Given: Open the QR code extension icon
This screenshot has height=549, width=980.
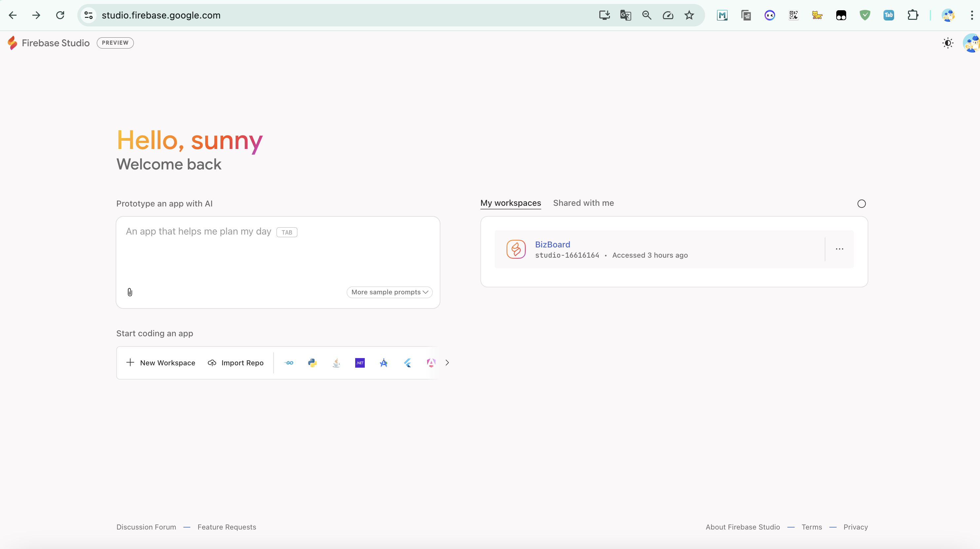Looking at the screenshot, I should coord(794,15).
